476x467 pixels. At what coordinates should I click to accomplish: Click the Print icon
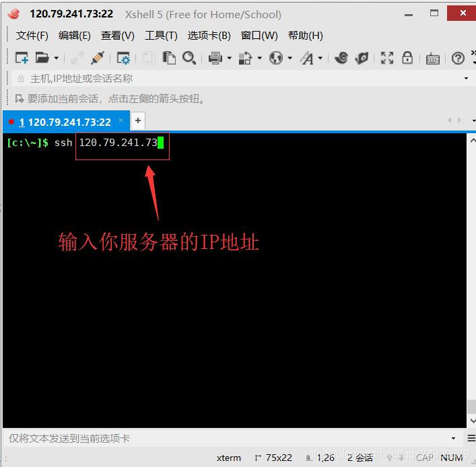215,58
